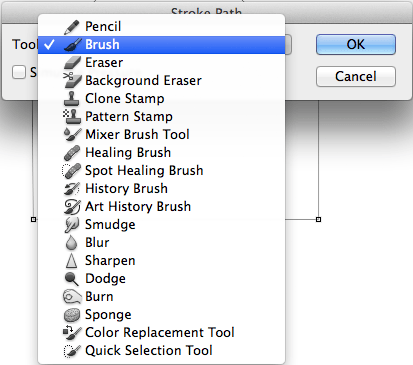Image resolution: width=413 pixels, height=365 pixels.
Task: Choose the Sponge tool icon
Action: [x=72, y=315]
